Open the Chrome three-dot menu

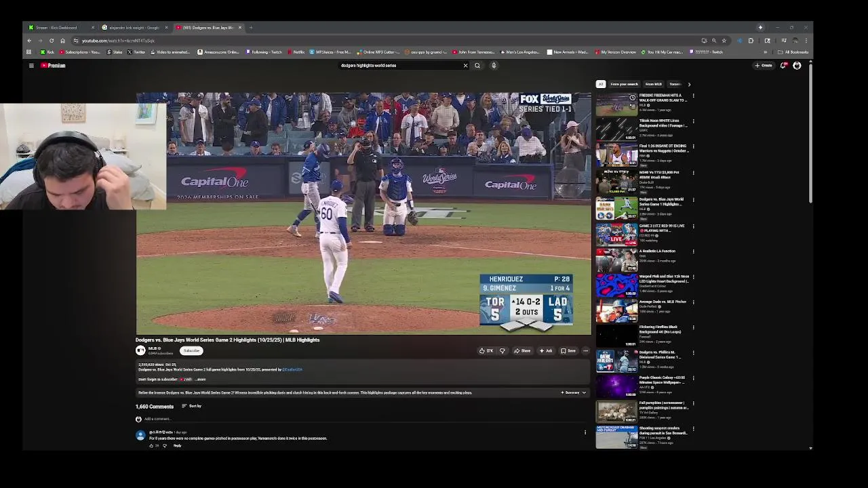[x=806, y=41]
